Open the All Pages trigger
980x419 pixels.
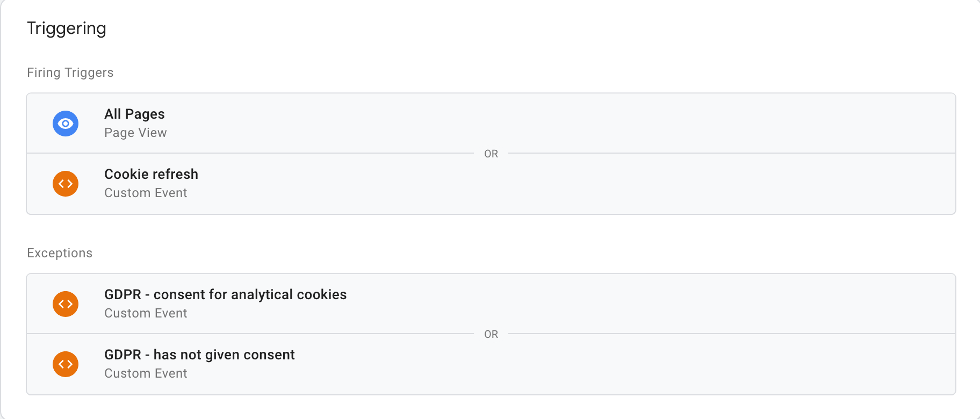134,114
